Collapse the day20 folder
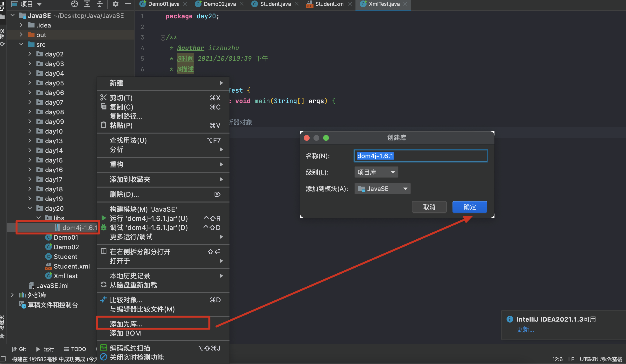The height and width of the screenshot is (364, 626). 30,208
